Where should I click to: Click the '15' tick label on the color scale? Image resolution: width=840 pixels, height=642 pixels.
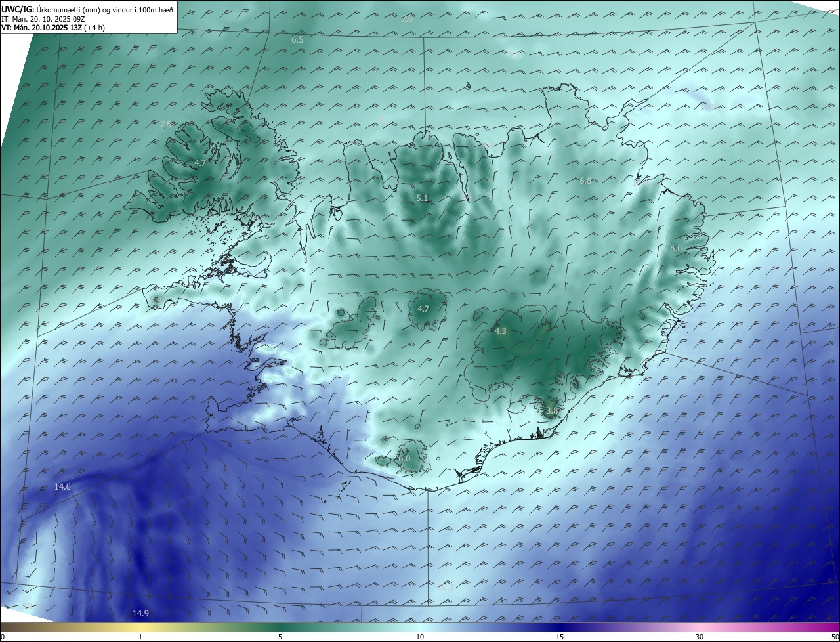(560, 637)
